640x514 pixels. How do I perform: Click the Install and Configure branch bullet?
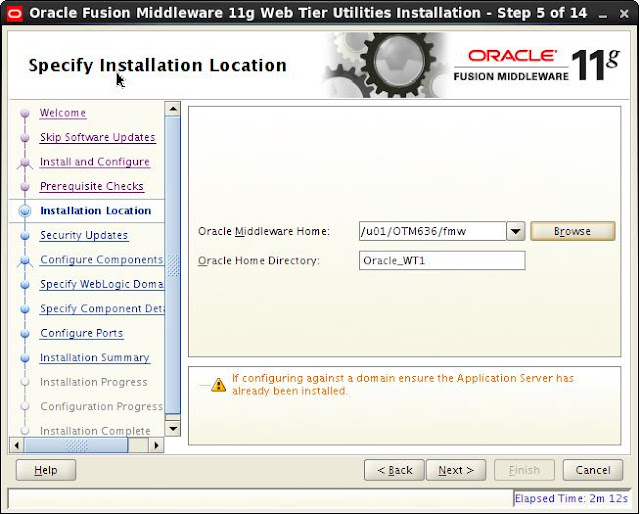pos(25,162)
